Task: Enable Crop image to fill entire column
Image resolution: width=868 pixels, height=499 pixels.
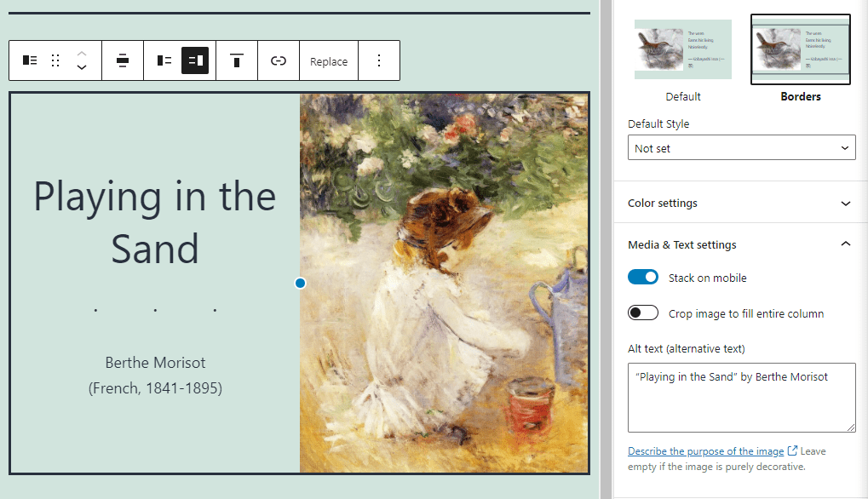Action: pyautogui.click(x=643, y=313)
